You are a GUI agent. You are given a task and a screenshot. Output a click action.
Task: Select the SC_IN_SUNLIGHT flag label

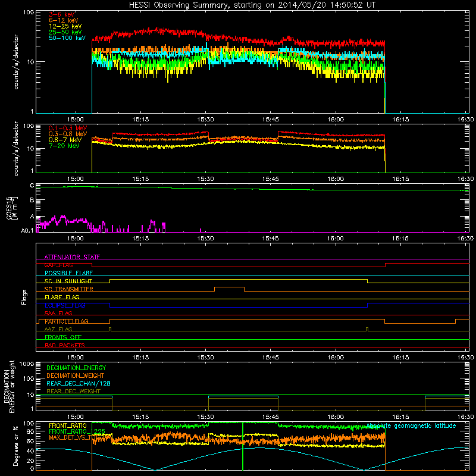(68, 281)
